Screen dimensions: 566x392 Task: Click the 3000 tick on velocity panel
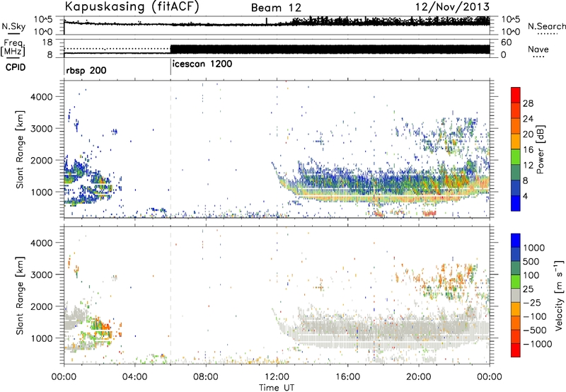click(x=41, y=275)
